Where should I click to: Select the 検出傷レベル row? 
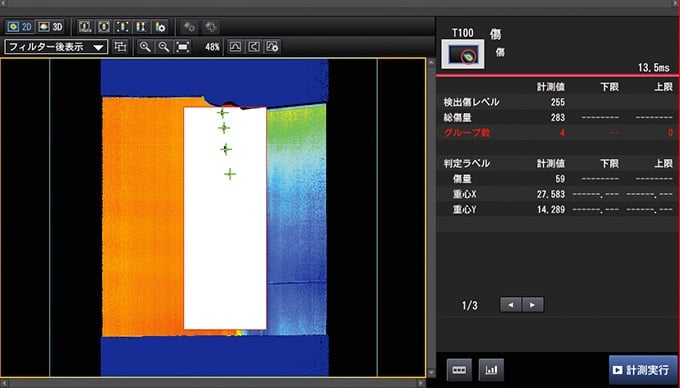point(558,102)
